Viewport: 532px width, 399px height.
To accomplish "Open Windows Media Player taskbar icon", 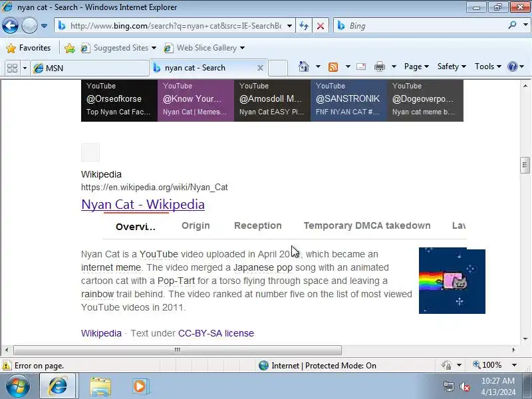I will point(140,386).
